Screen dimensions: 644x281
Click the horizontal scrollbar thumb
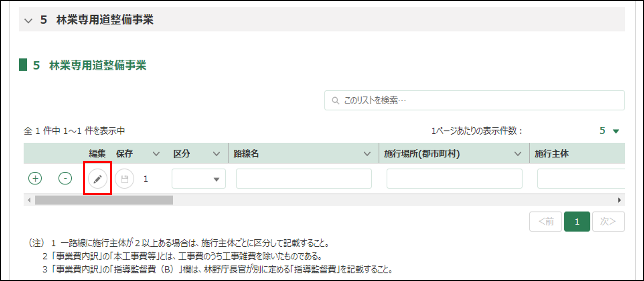point(104,200)
